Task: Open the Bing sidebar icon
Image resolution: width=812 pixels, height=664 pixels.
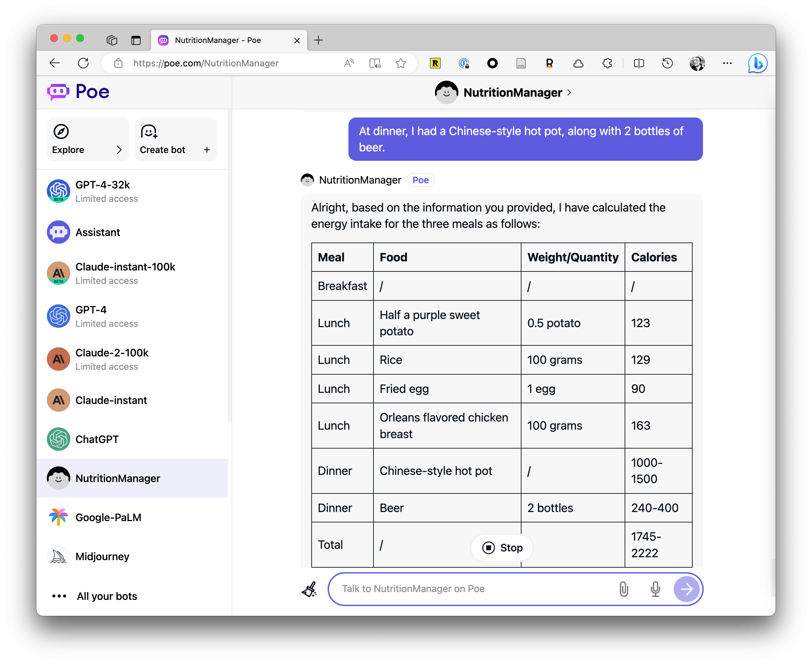Action: (757, 63)
